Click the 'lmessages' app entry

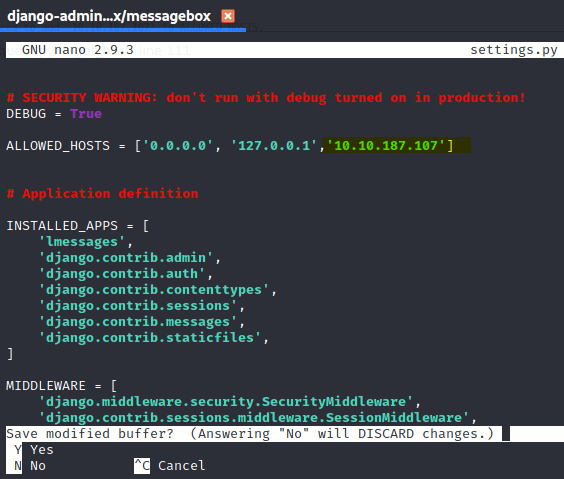(82, 242)
